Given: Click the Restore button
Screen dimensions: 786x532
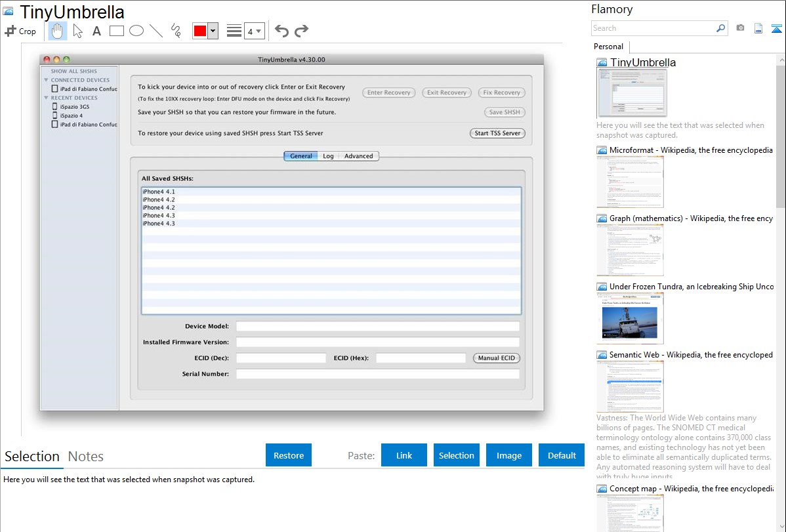Looking at the screenshot, I should (x=289, y=455).
